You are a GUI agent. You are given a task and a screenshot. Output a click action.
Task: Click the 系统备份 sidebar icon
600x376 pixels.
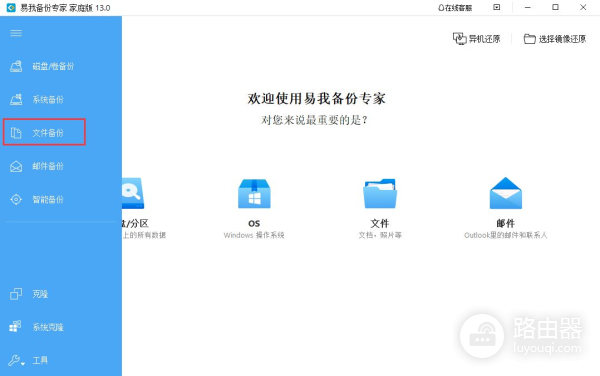coord(16,99)
